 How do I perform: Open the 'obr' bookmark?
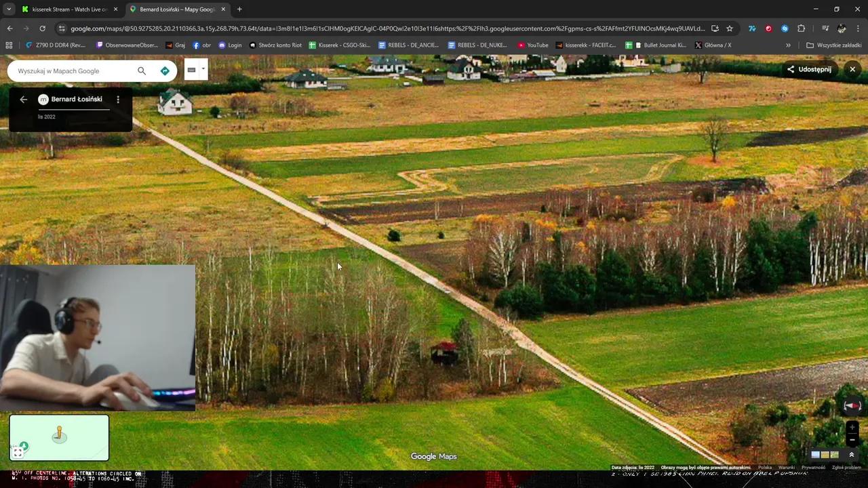(202, 45)
